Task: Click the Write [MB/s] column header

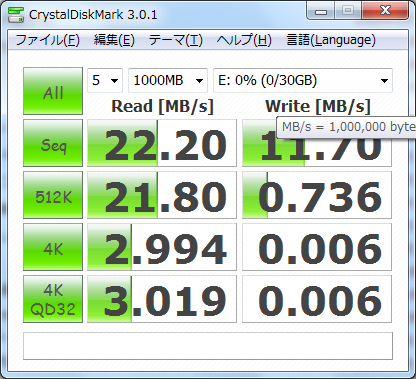Action: (318, 107)
